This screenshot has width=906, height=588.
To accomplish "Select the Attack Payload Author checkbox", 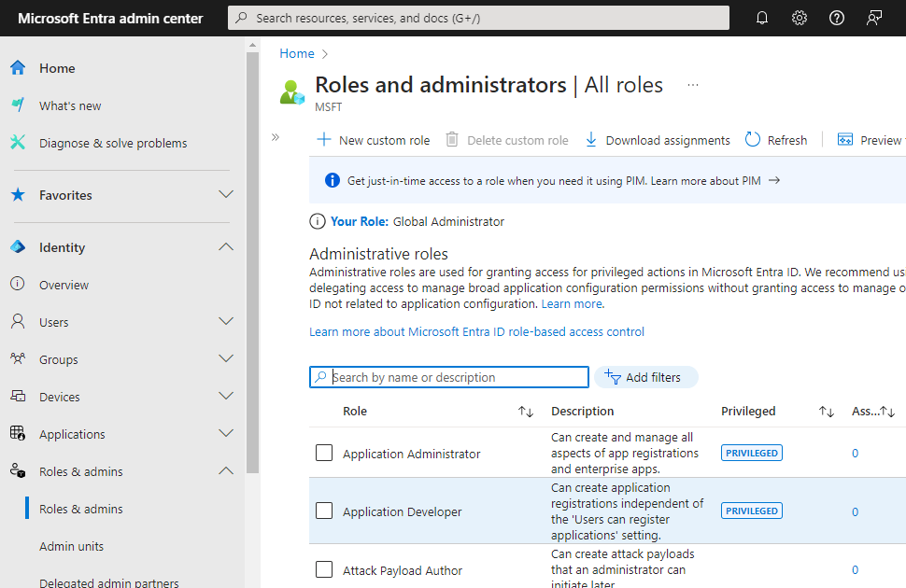I will pyautogui.click(x=324, y=569).
